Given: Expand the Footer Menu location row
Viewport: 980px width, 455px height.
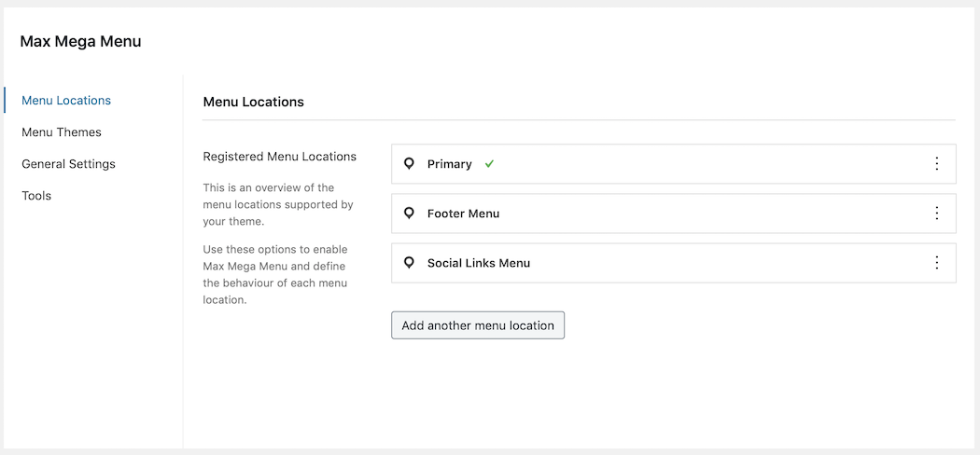Looking at the screenshot, I should (x=673, y=214).
